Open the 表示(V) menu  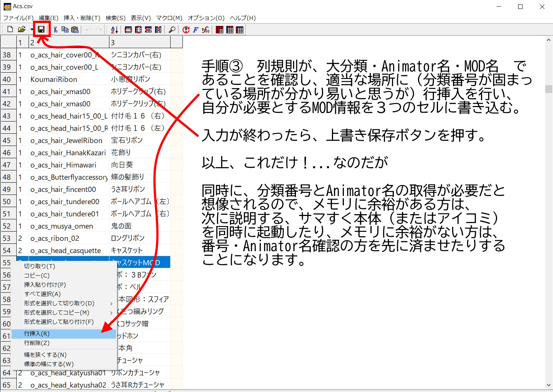[x=141, y=18]
